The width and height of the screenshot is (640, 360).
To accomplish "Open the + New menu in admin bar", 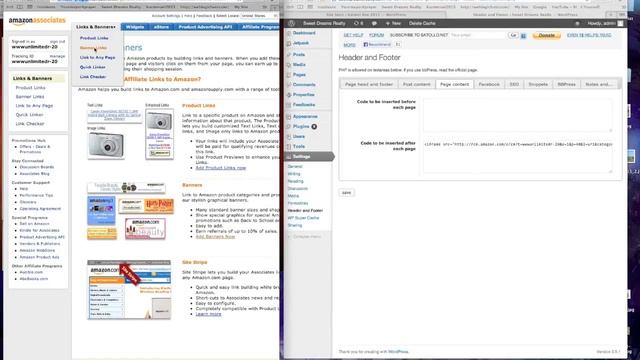I will (393, 24).
